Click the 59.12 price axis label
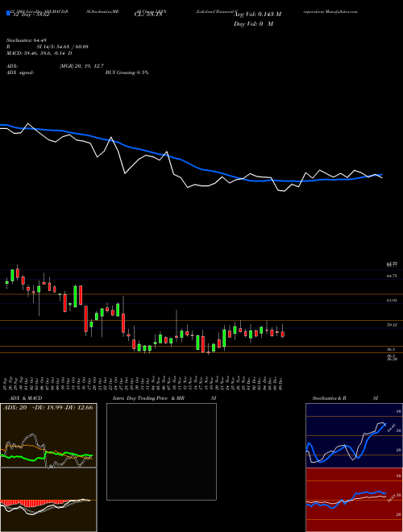 [392, 325]
